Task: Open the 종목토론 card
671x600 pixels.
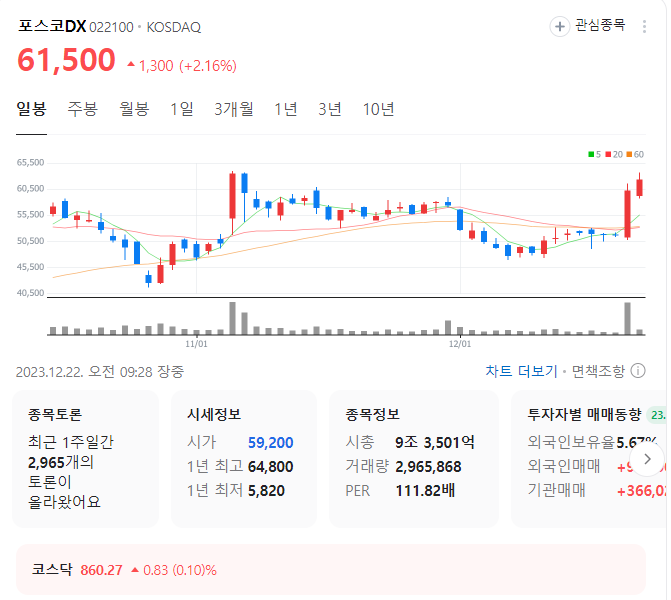Action: pos(86,459)
